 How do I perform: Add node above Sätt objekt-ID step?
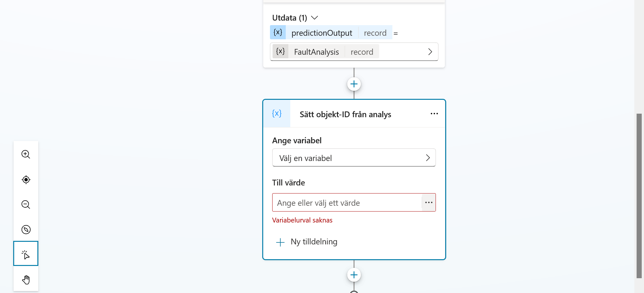354,84
